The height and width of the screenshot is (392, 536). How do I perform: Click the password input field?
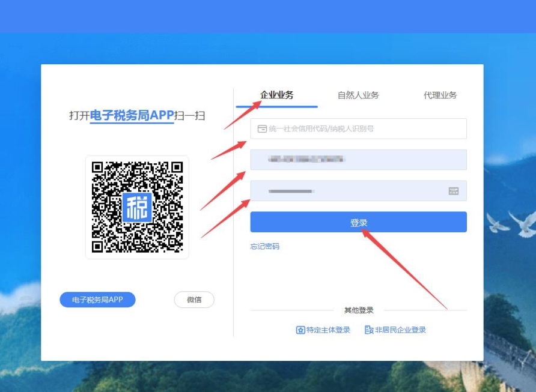pyautogui.click(x=358, y=190)
